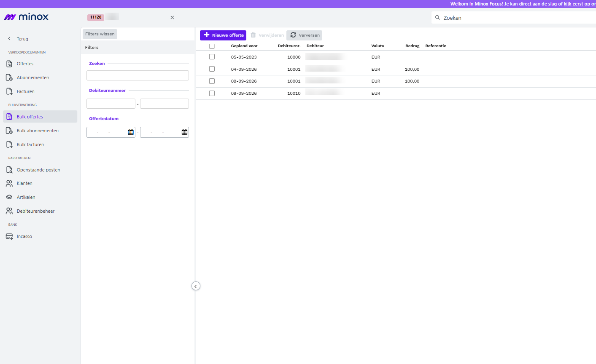Open the Klanten people icon
Image resolution: width=596 pixels, height=364 pixels.
(x=9, y=183)
